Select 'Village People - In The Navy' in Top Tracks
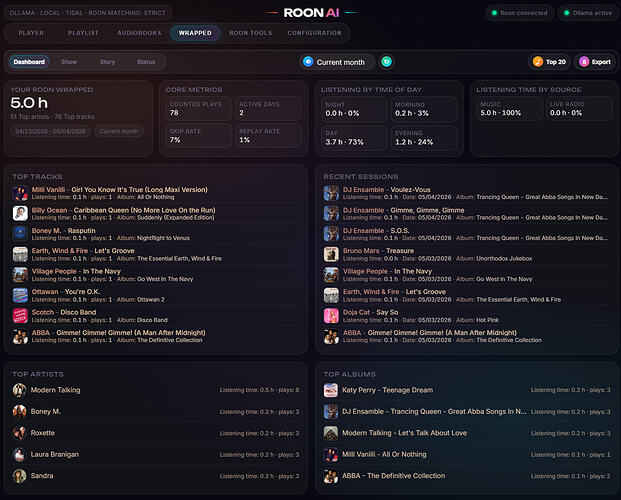 point(156,275)
